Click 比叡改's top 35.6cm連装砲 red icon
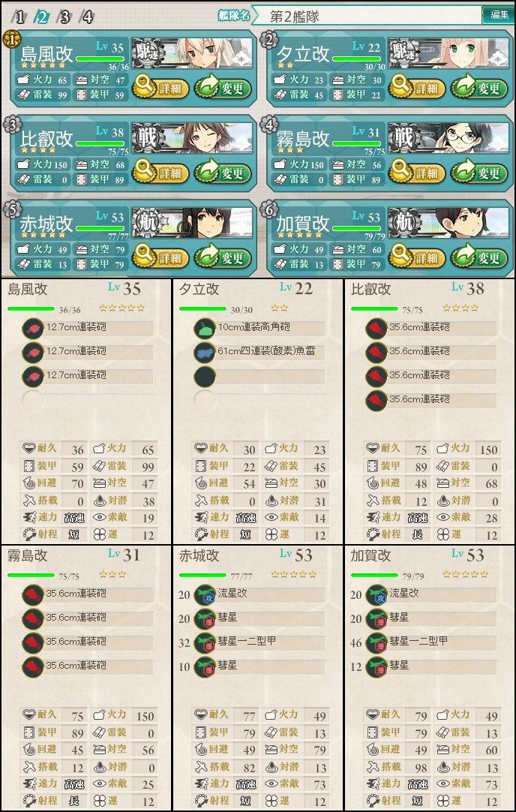This screenshot has height=812, width=516. [376, 328]
